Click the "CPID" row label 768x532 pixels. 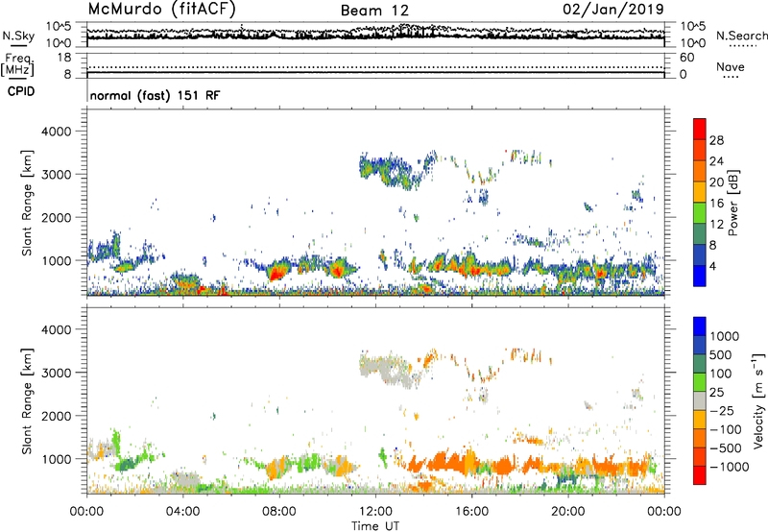(x=21, y=91)
